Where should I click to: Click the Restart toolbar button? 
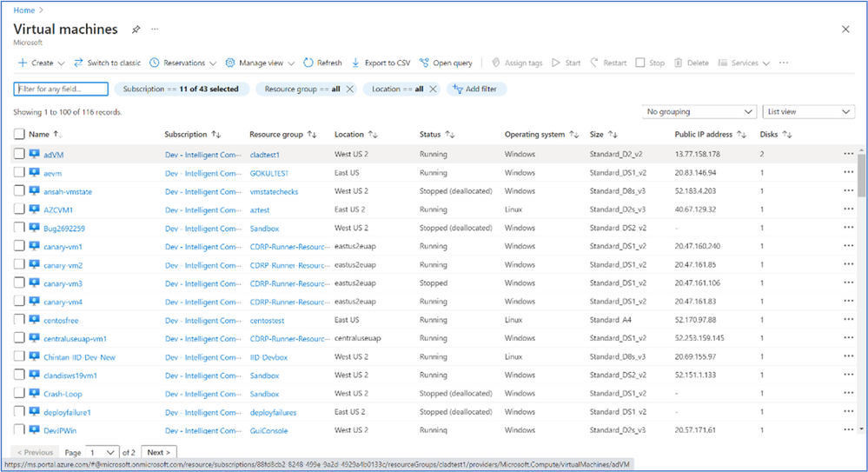point(608,63)
